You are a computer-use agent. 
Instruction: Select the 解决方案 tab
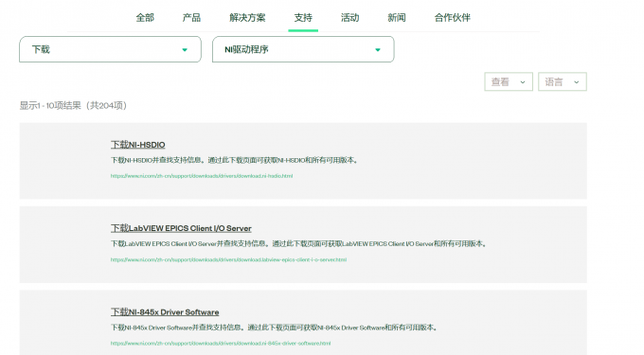(x=247, y=18)
